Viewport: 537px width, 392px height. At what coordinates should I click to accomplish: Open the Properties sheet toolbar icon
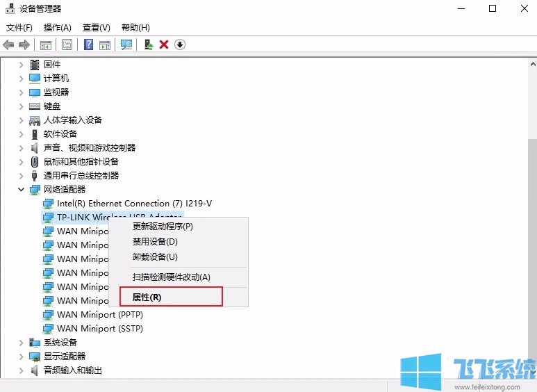click(67, 44)
